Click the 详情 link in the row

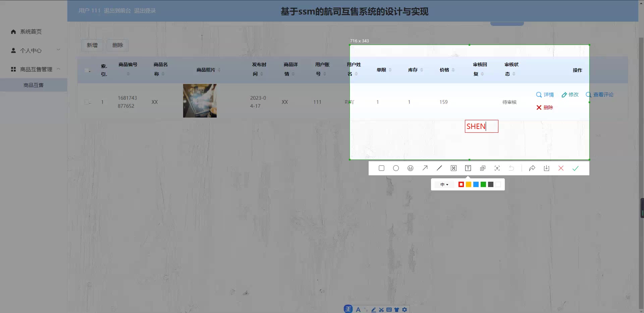point(545,95)
